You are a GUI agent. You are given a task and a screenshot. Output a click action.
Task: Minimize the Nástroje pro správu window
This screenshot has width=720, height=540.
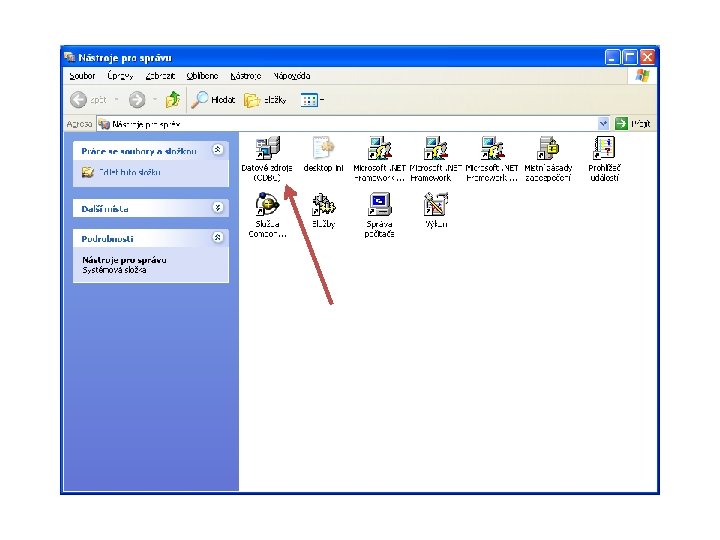[x=613, y=57]
